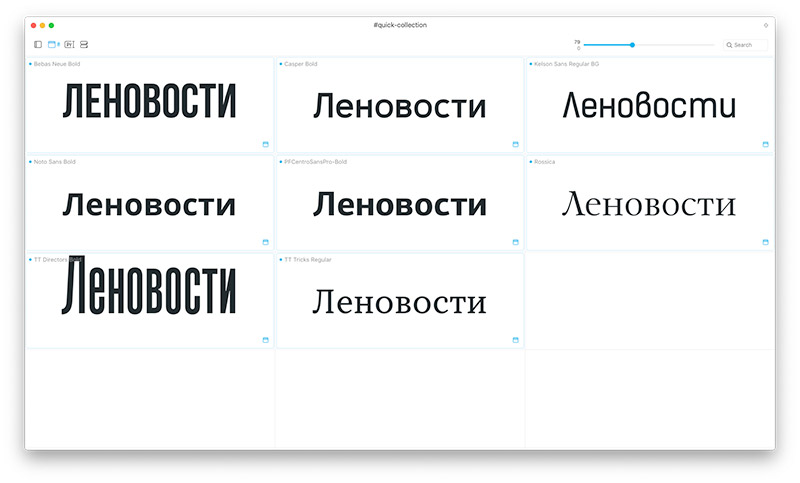Click the green full-screen window button
Viewport: 800px width, 483px height.
[x=51, y=25]
